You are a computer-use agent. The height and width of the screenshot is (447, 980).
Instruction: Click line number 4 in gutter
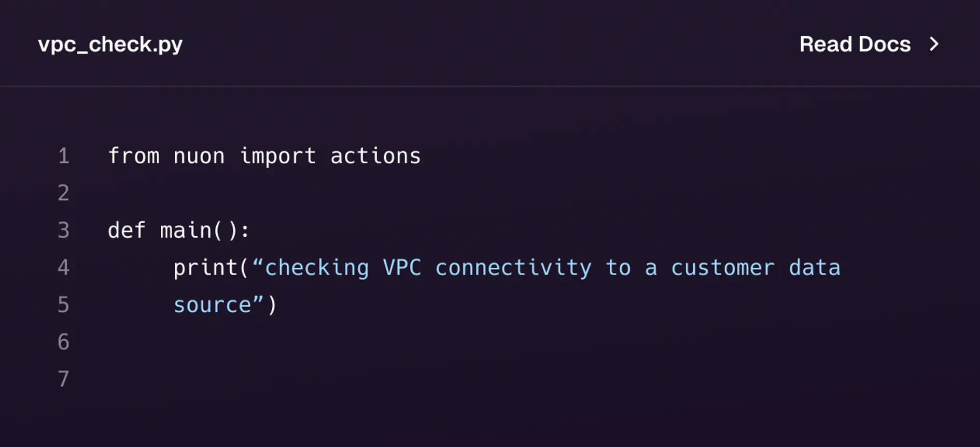(x=64, y=268)
